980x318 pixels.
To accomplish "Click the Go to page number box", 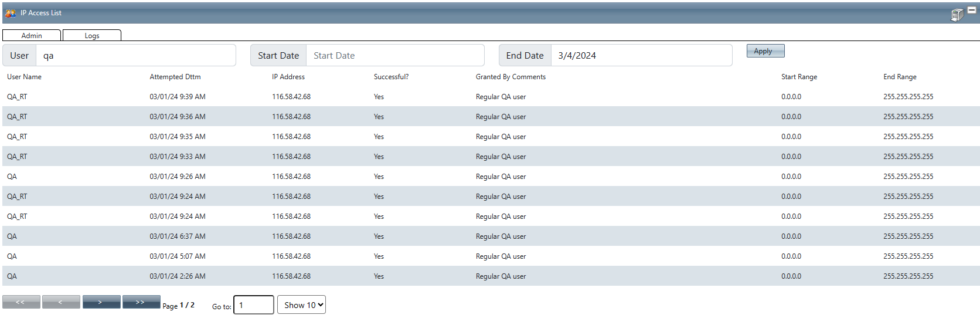I will point(253,305).
